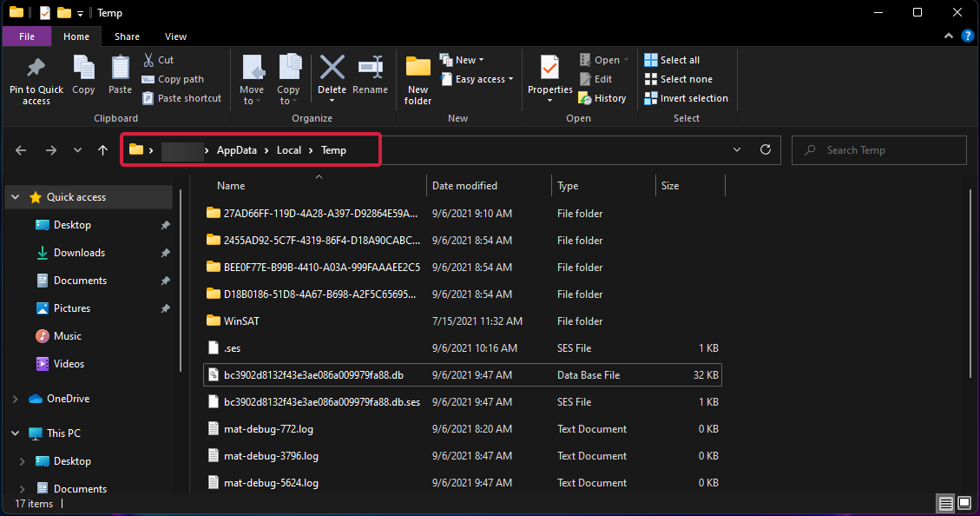
Task: Click Temp in the address path
Action: coord(333,150)
